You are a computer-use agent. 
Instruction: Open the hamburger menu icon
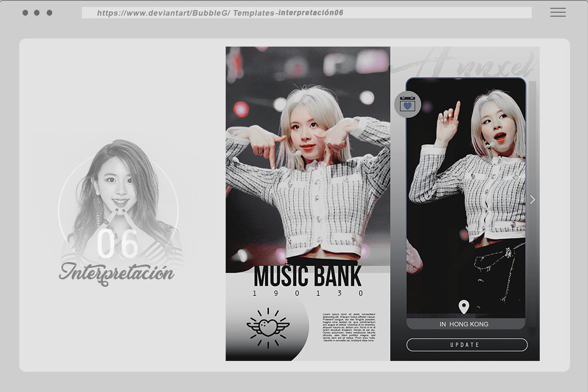[558, 13]
